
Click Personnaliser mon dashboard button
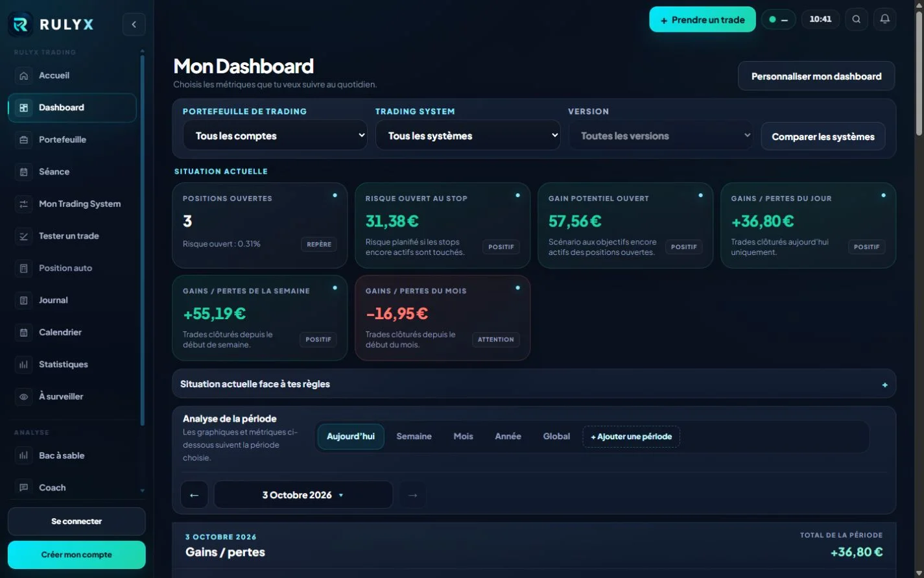816,76
